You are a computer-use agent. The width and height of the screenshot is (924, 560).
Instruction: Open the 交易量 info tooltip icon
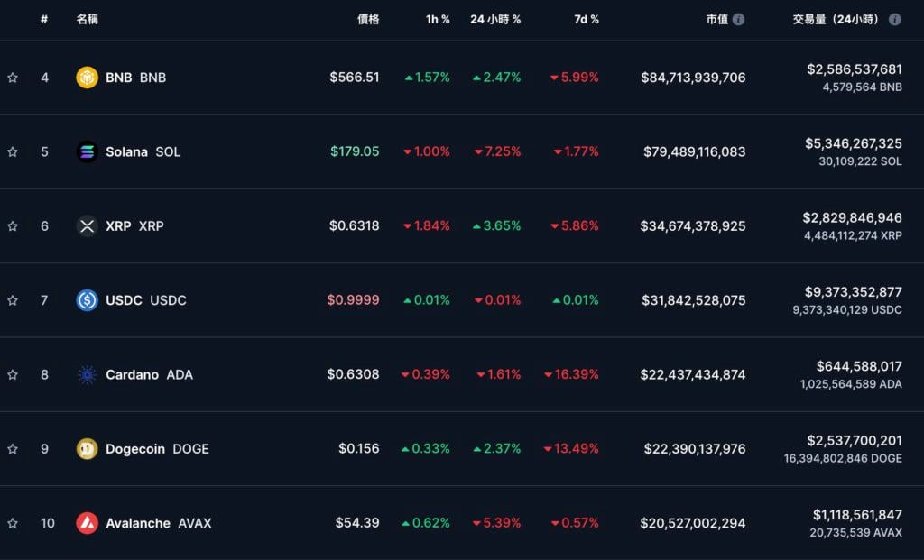(x=894, y=19)
